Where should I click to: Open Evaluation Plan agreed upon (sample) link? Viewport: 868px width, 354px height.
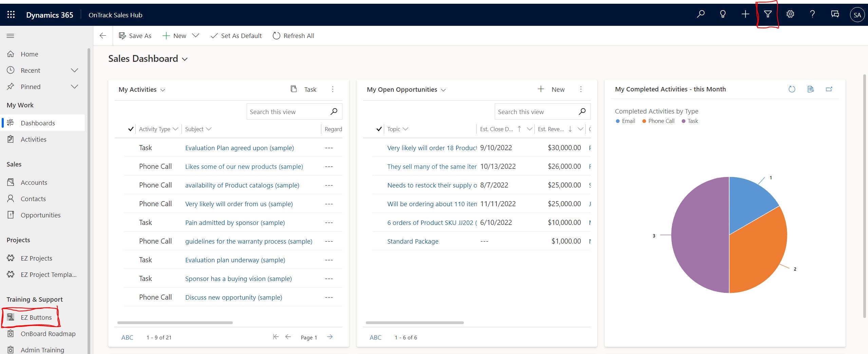pos(240,148)
